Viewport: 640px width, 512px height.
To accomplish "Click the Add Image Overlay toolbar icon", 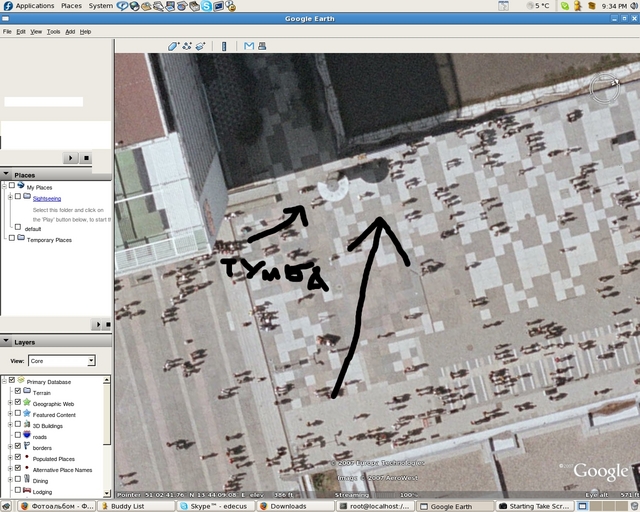I will pos(200,46).
